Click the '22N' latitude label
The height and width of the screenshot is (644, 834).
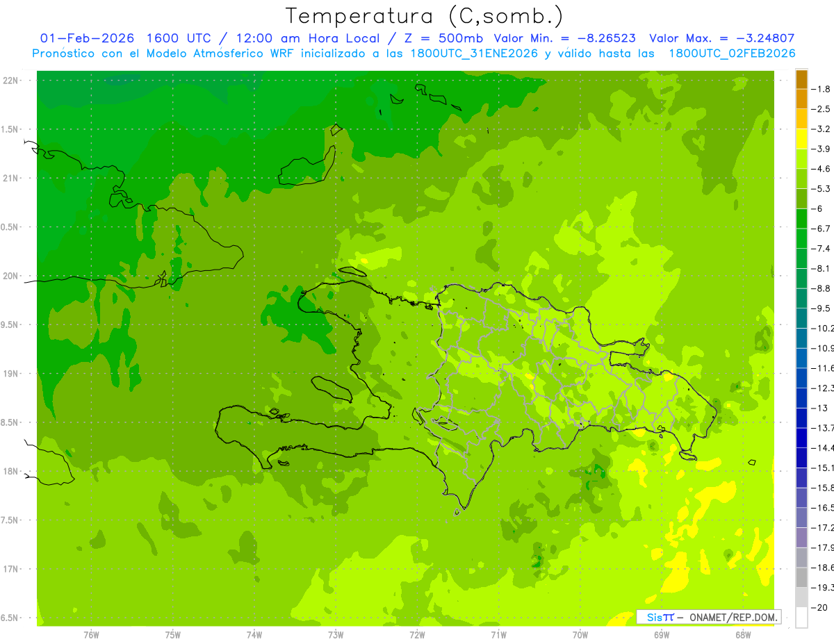click(x=10, y=81)
